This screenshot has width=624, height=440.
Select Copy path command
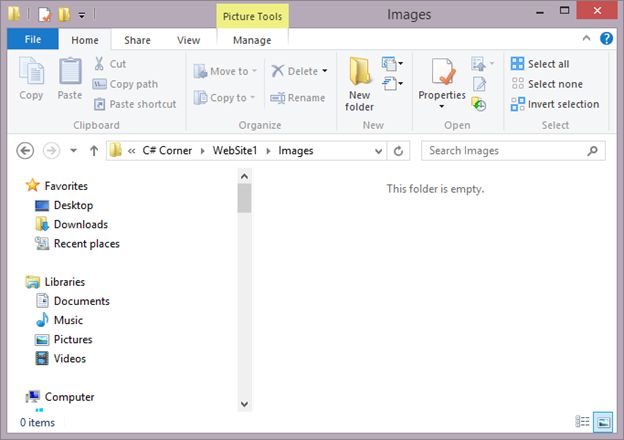click(x=125, y=84)
